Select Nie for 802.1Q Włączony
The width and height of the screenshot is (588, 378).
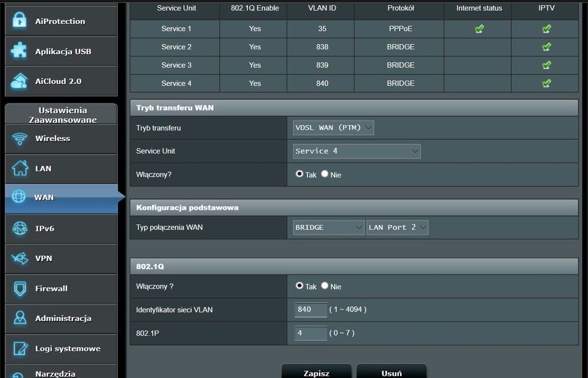coord(325,286)
